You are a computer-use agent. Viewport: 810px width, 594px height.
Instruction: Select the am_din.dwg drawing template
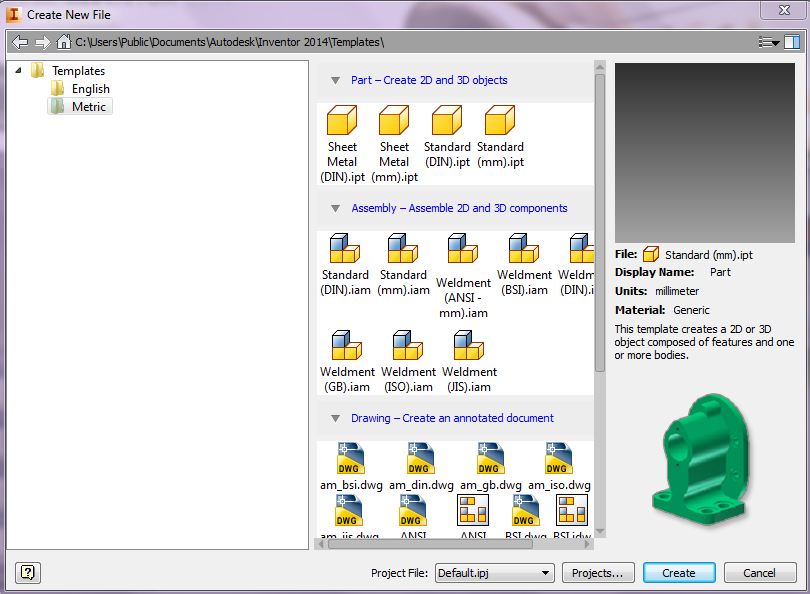click(419, 458)
